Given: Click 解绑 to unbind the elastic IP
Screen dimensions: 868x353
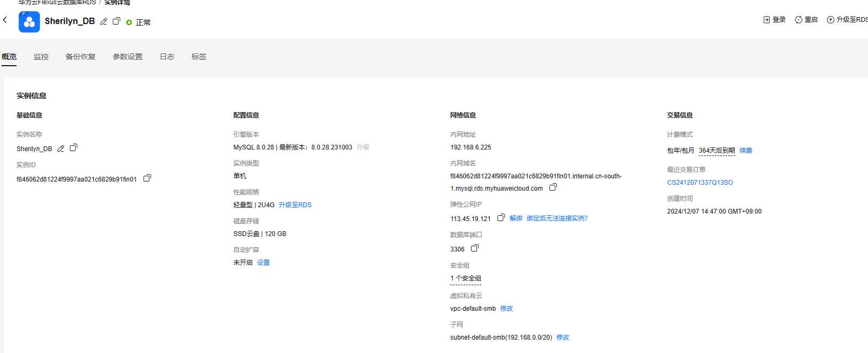Looking at the screenshot, I should 516,218.
